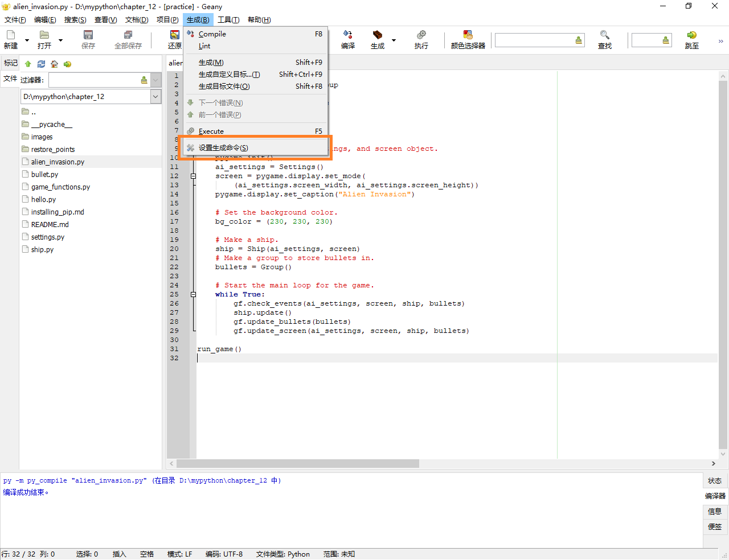Switch to the 文件 sidebar tab
This screenshot has height=560, width=729.
(x=10, y=79)
